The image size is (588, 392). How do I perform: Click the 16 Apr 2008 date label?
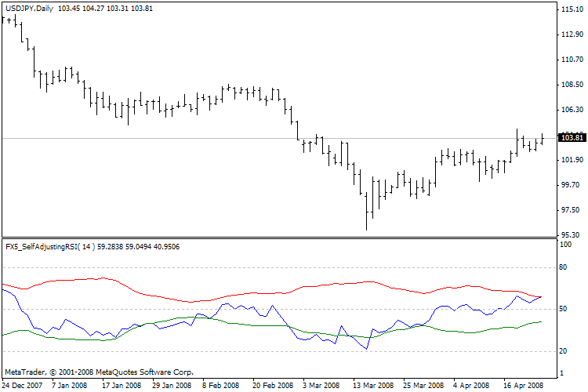pos(523,386)
